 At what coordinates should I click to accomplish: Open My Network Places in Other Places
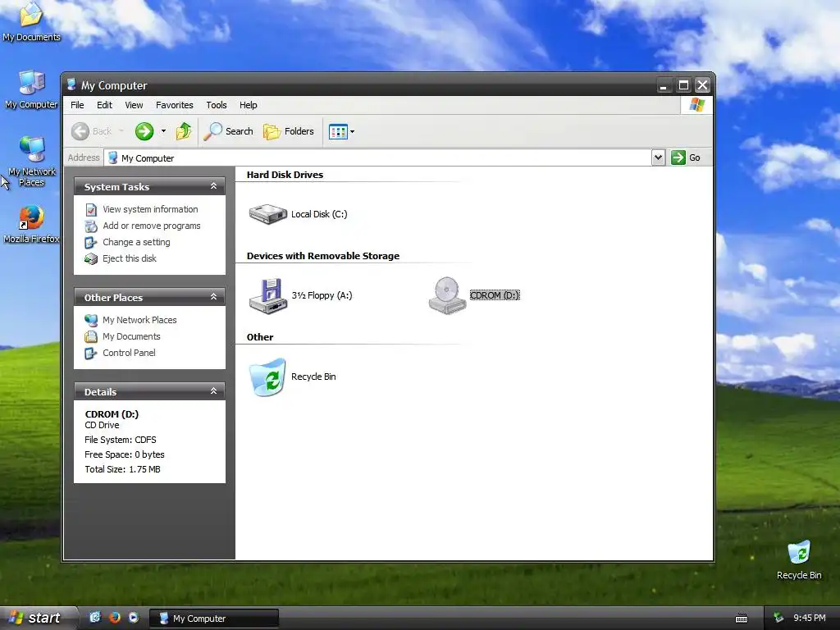pyautogui.click(x=139, y=320)
